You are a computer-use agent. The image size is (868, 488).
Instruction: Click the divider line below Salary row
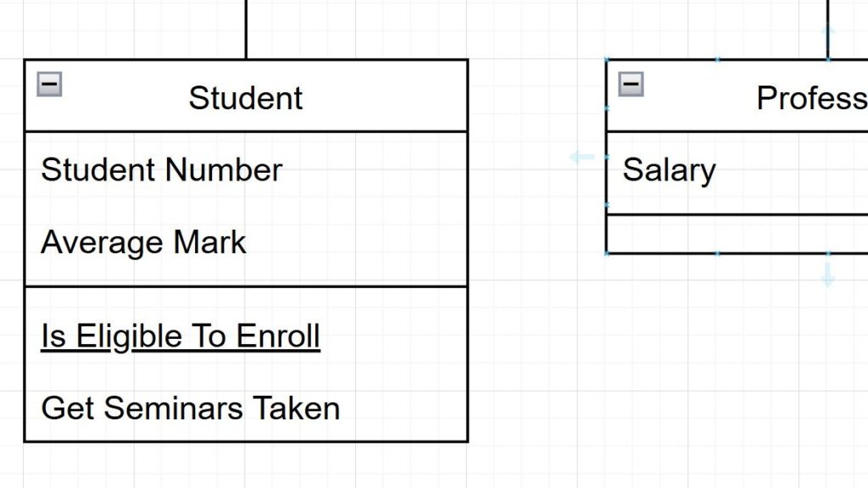coord(736,214)
